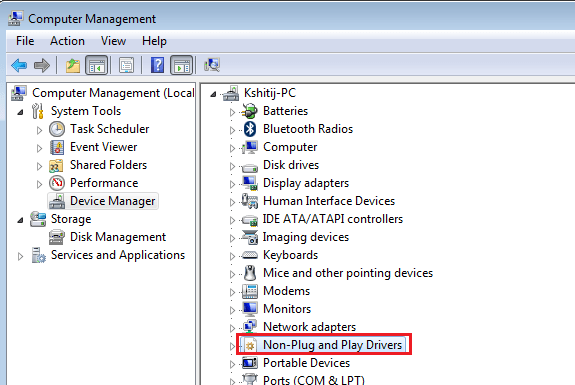Image resolution: width=575 pixels, height=385 pixels.
Task: Expand the Batteries device category
Action: click(x=232, y=112)
